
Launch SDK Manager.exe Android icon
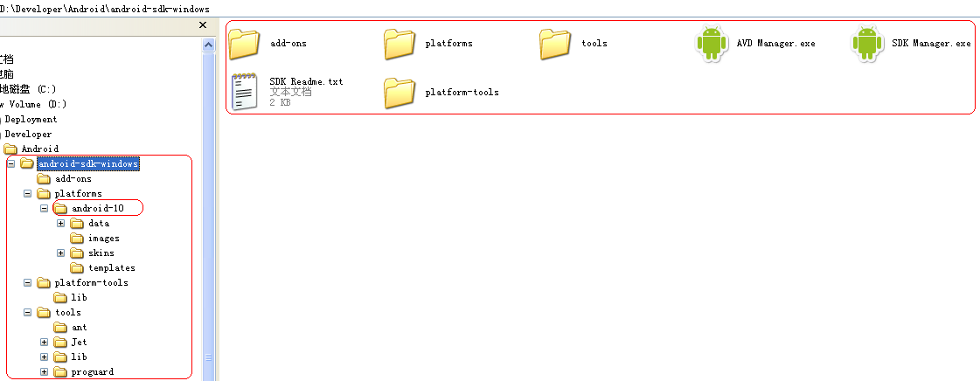pyautogui.click(x=867, y=43)
